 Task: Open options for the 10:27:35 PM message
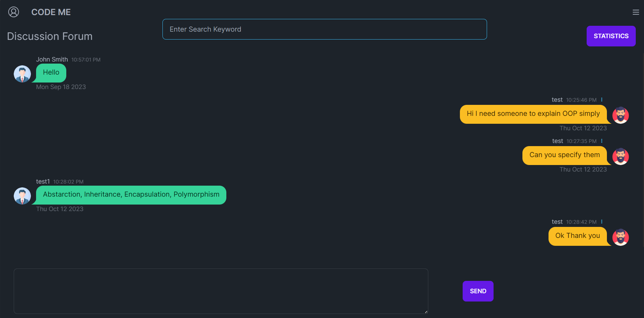602,141
